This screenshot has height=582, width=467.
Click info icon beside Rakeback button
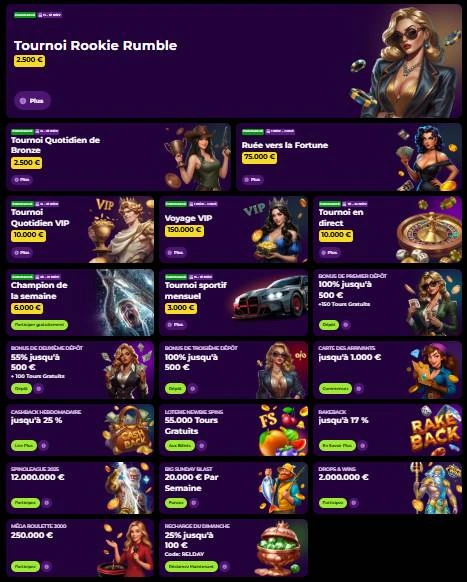tap(363, 445)
